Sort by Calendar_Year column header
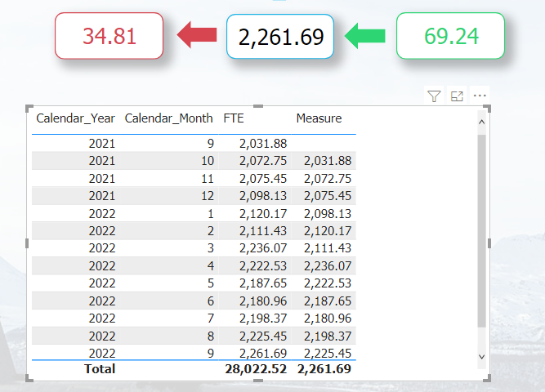Image resolution: width=545 pixels, height=392 pixels. click(75, 118)
